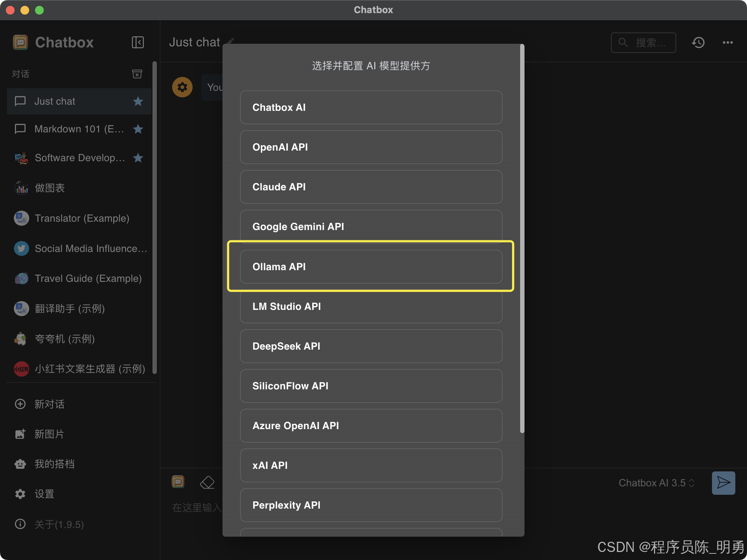
Task: Open Translator (Example) conversation
Action: click(x=82, y=218)
